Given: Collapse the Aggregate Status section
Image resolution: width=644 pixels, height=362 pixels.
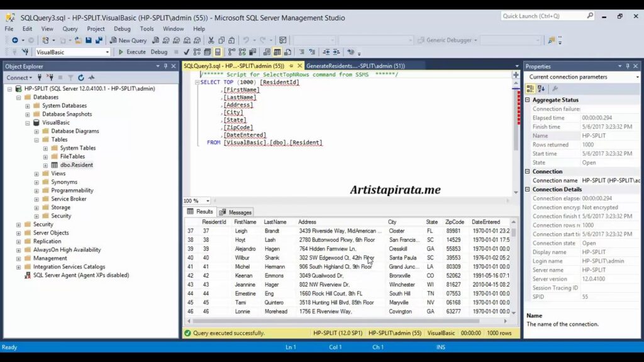Looking at the screenshot, I should (528, 100).
